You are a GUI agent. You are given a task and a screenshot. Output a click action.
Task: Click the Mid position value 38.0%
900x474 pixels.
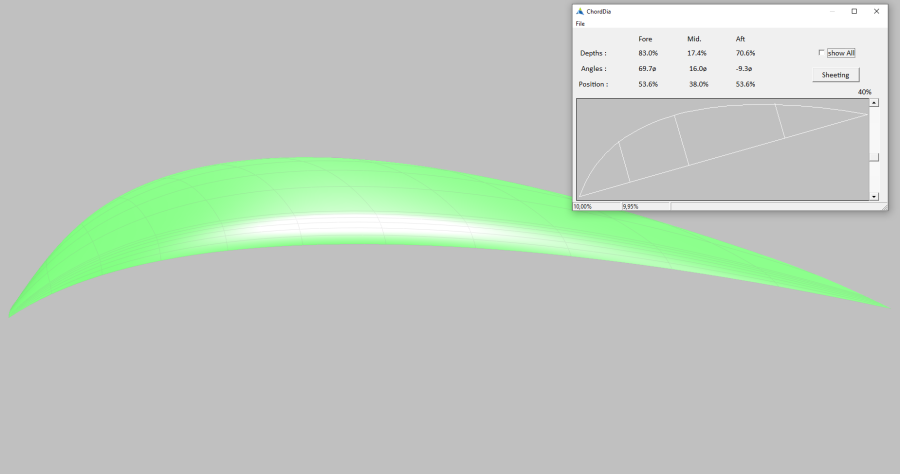coord(698,85)
